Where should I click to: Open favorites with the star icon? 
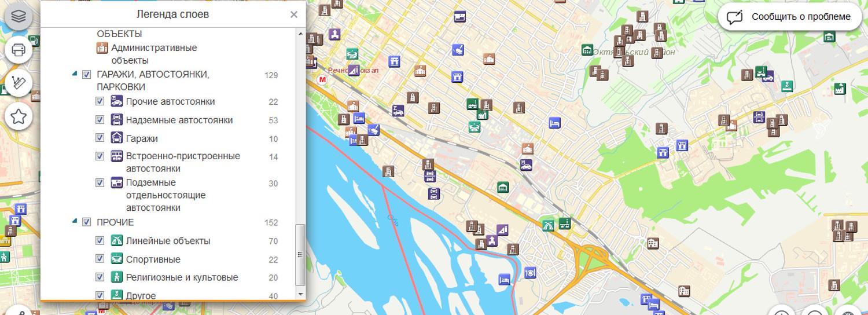19,116
